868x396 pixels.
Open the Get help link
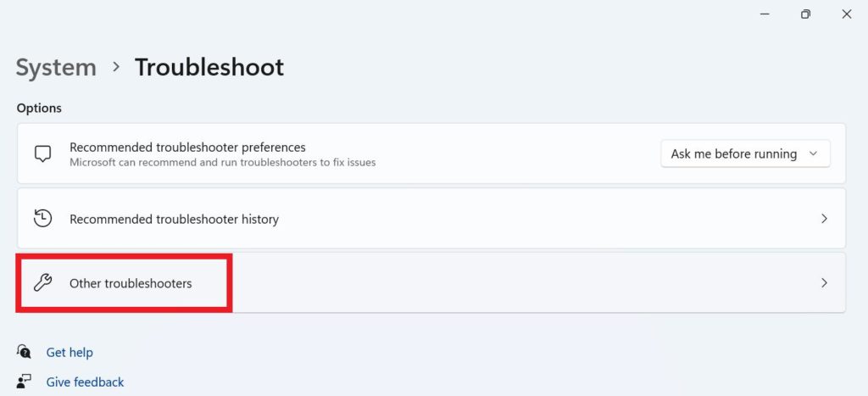pos(70,352)
